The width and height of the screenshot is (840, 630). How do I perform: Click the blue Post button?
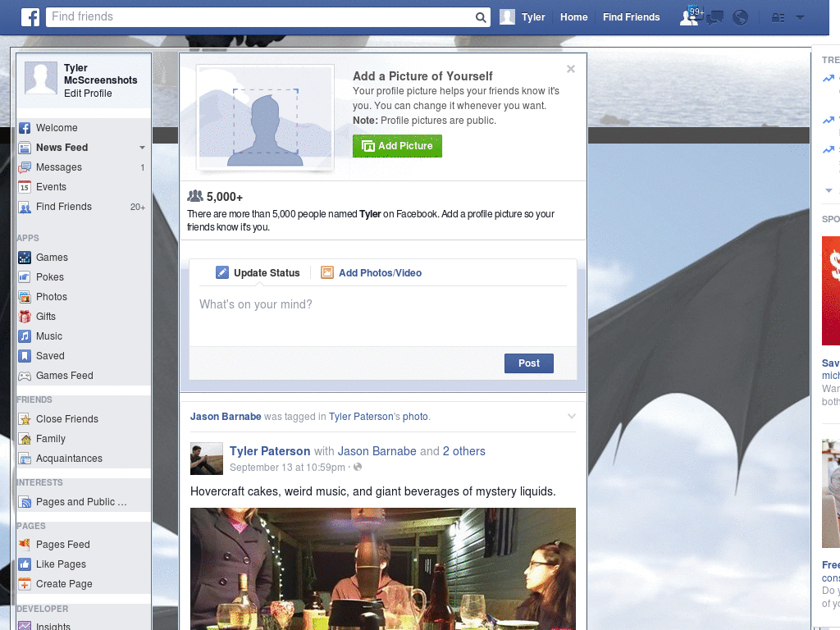529,363
